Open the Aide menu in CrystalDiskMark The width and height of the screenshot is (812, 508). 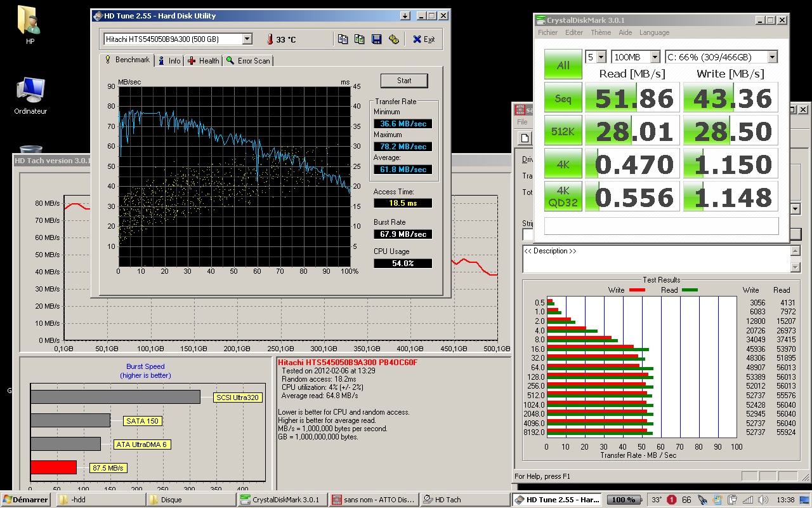(x=625, y=32)
